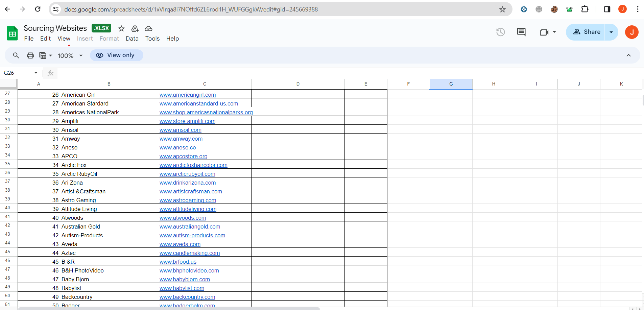644x310 pixels.
Task: Click the add to Drive icon
Action: (135, 29)
